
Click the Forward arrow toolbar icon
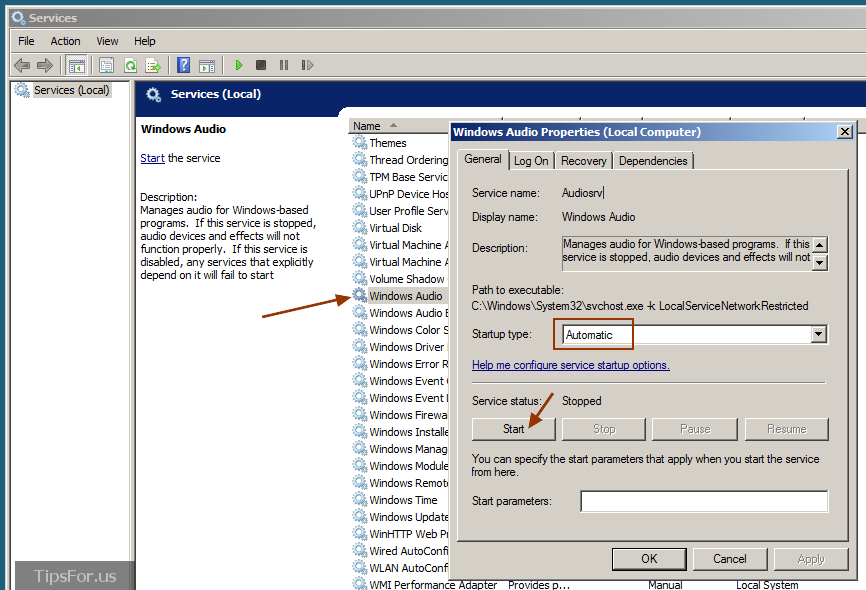coord(45,65)
